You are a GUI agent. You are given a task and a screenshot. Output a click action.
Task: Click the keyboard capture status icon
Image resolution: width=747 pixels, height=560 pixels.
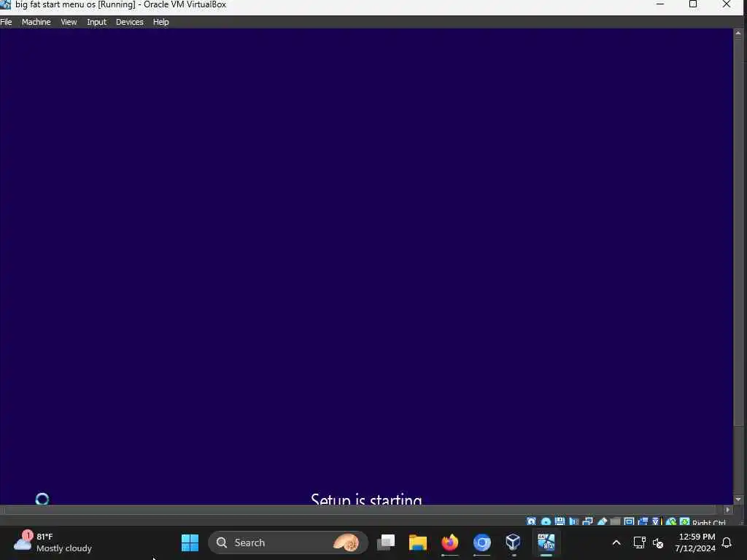(684, 521)
